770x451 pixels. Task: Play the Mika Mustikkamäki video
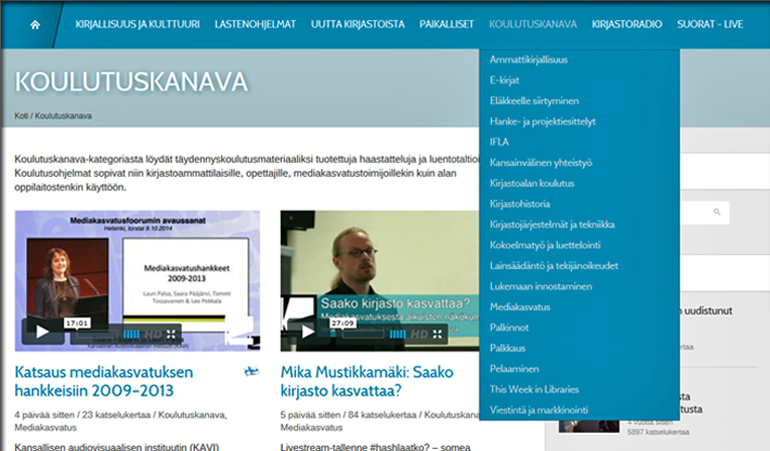308,332
